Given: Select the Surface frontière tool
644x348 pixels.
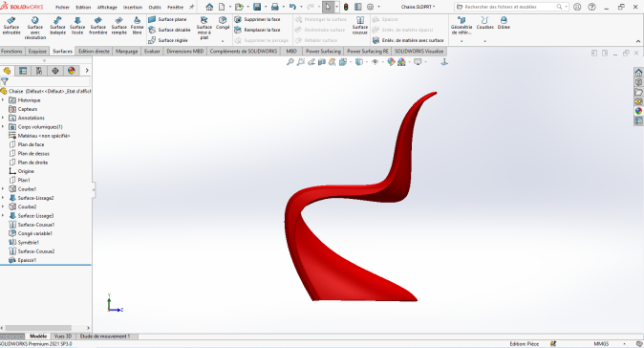Looking at the screenshot, I should (97, 26).
